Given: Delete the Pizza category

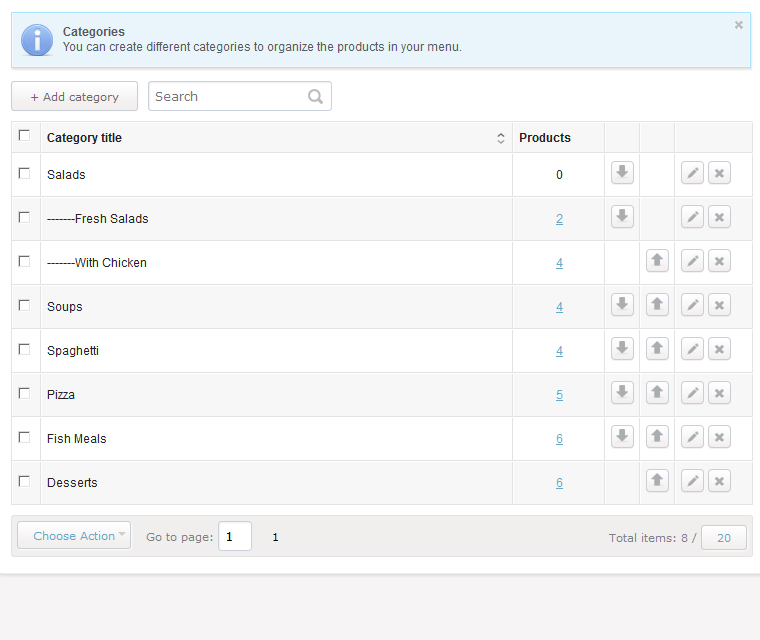Looking at the screenshot, I should coord(719,393).
